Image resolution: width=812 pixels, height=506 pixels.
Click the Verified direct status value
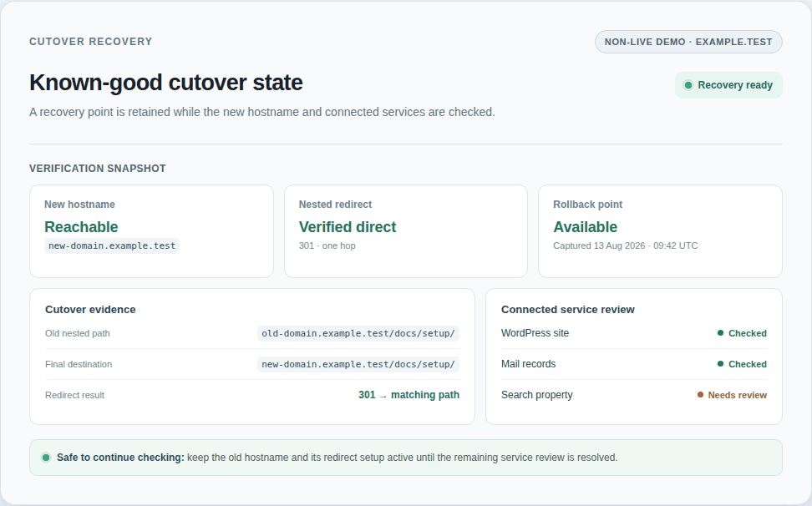click(x=348, y=226)
